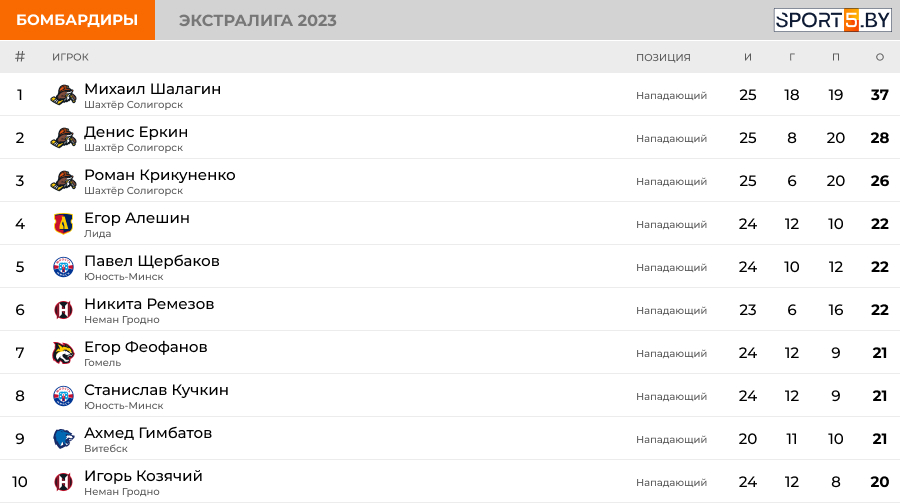Open player Станислав Кучкин

pyautogui.click(x=156, y=390)
